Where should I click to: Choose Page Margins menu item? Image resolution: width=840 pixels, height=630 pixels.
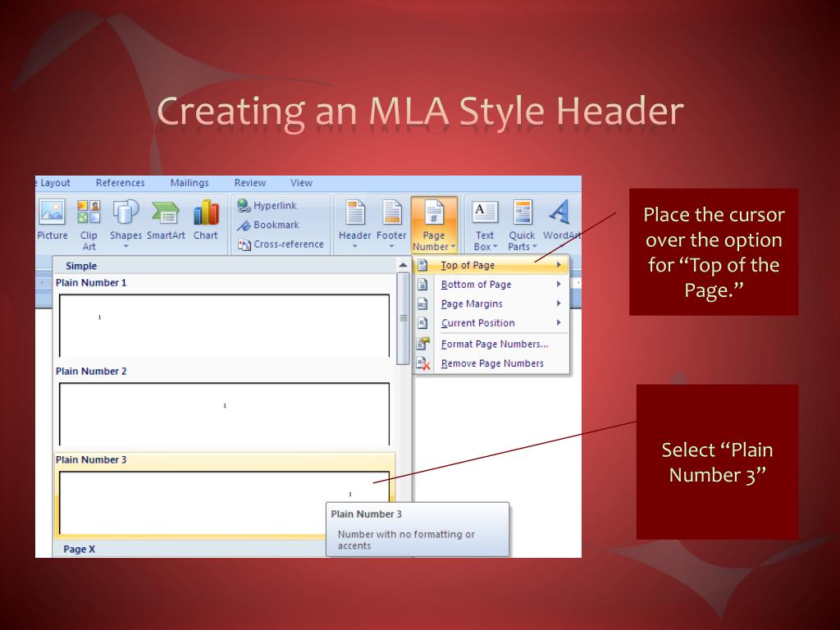point(491,304)
